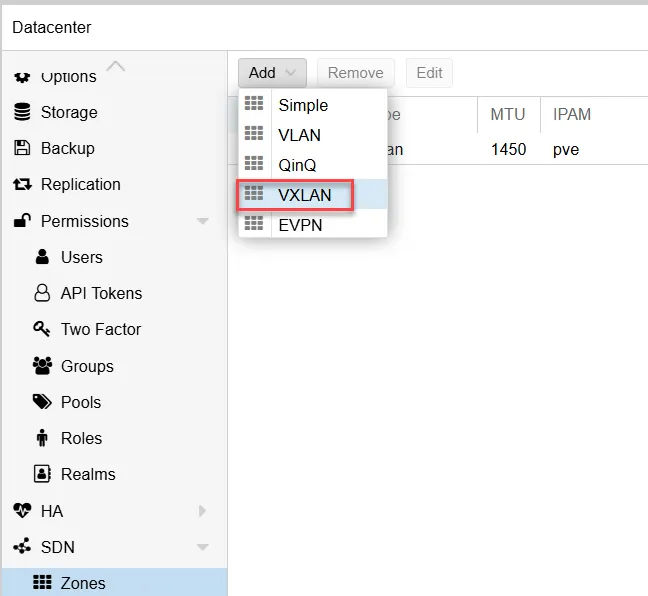Screen dimensions: 648x596
Task: Select Roles under Permissions
Action: [x=114, y=438]
